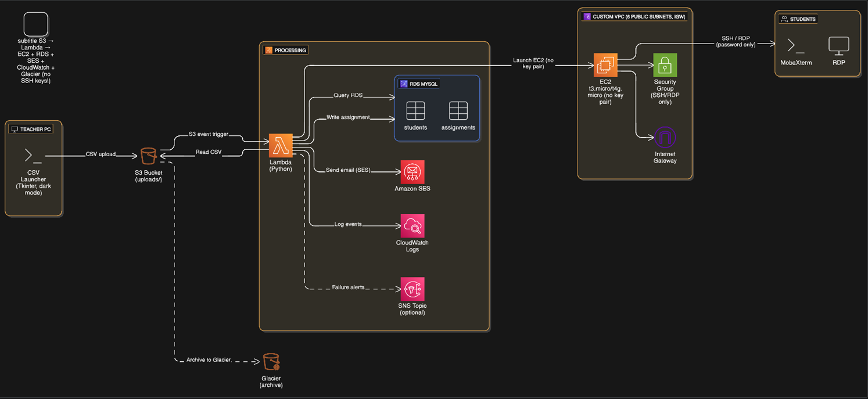Select the S3 Bucket icon

(x=149, y=156)
